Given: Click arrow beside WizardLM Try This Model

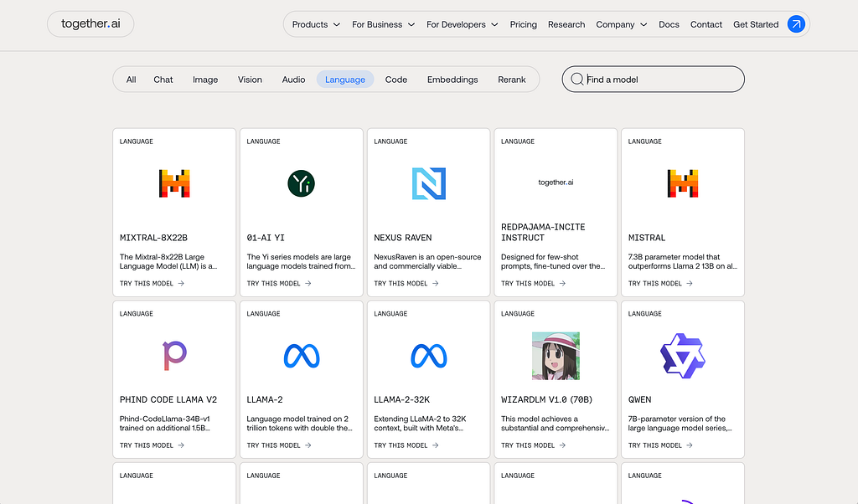Looking at the screenshot, I should pyautogui.click(x=562, y=445).
